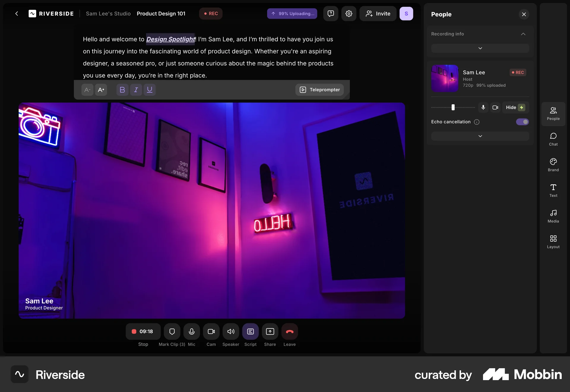
Task: Open the Teleprompter
Action: coord(319,90)
